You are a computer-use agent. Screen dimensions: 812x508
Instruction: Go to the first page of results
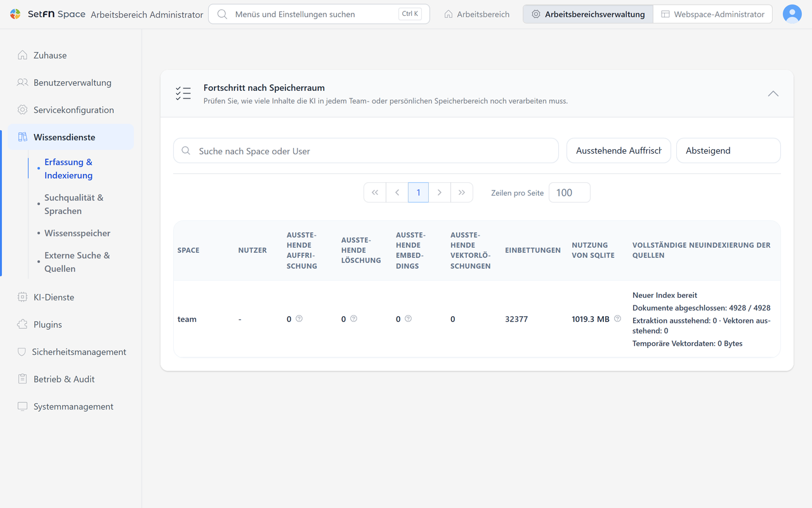coord(375,192)
